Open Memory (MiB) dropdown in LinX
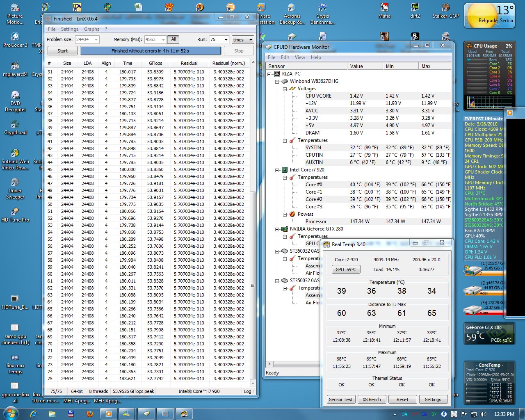525x420 pixels. 163,39
